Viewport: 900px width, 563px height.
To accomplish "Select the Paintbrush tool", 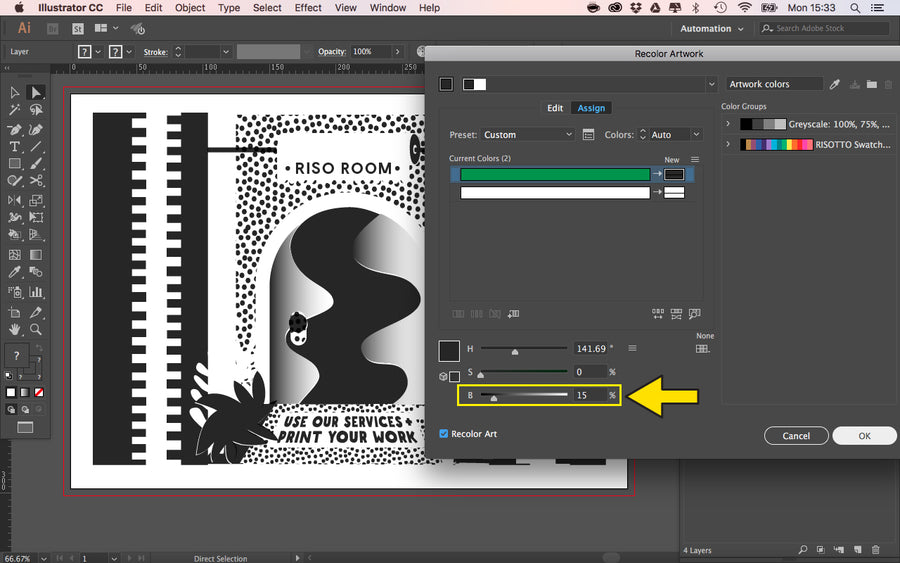I will [x=36, y=164].
